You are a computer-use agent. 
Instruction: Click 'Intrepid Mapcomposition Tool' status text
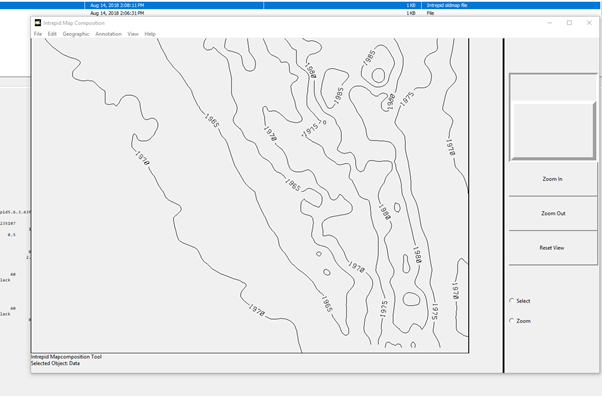coord(66,357)
